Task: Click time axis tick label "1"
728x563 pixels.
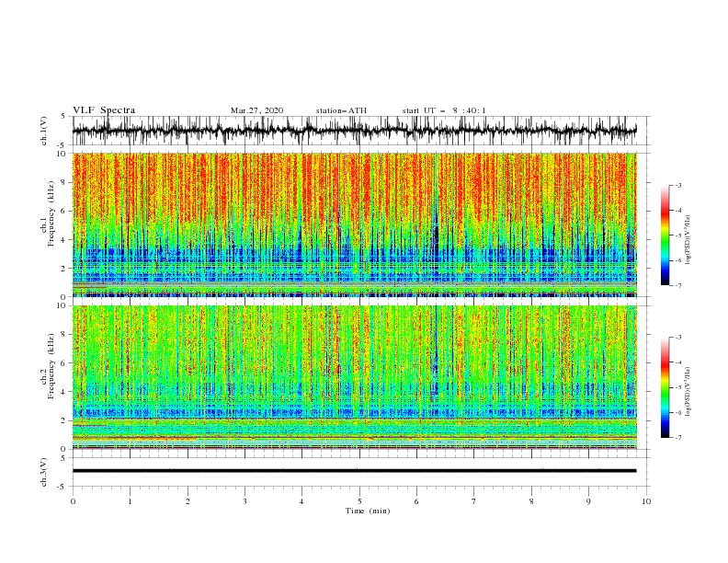Action: coord(130,501)
